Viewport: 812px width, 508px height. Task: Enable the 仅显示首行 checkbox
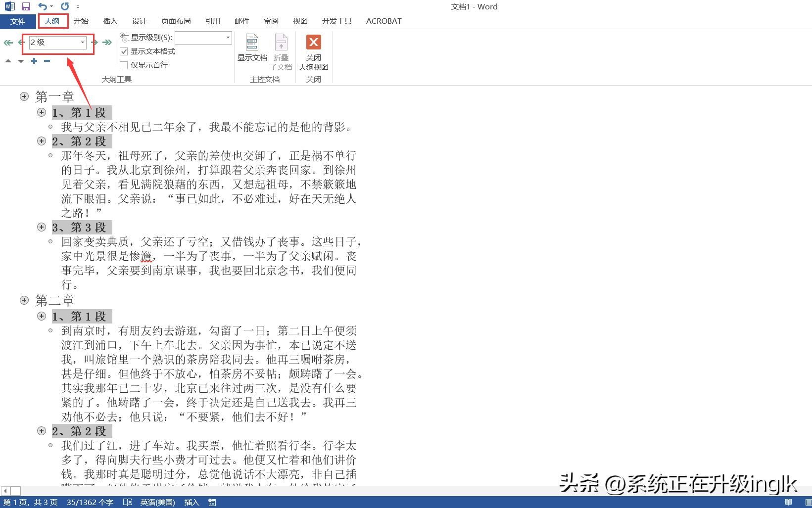(124, 65)
